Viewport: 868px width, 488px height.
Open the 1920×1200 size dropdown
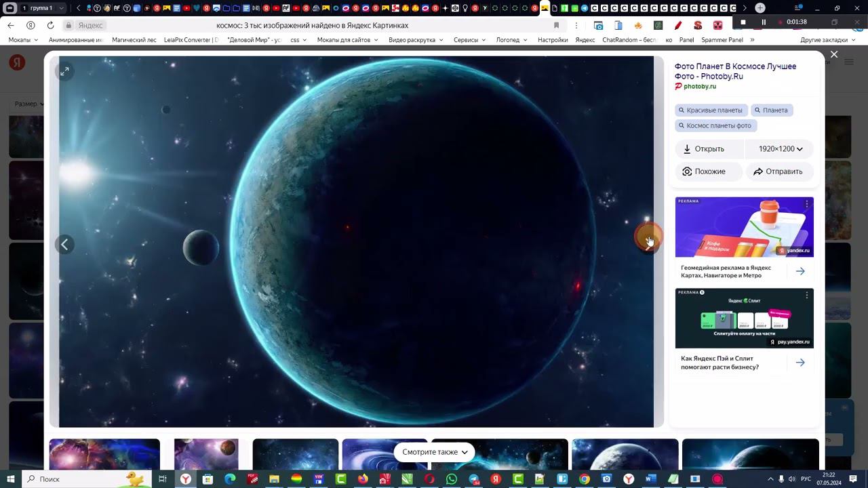(780, 149)
